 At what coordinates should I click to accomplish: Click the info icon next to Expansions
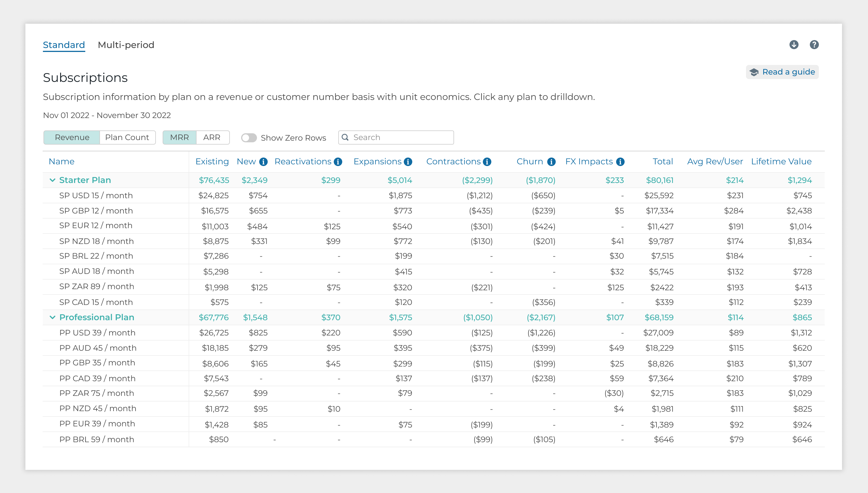click(x=408, y=162)
